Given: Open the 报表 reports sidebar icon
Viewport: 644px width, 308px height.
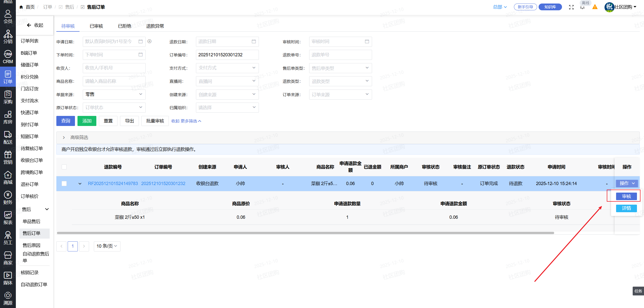Looking at the screenshot, I should [8, 218].
